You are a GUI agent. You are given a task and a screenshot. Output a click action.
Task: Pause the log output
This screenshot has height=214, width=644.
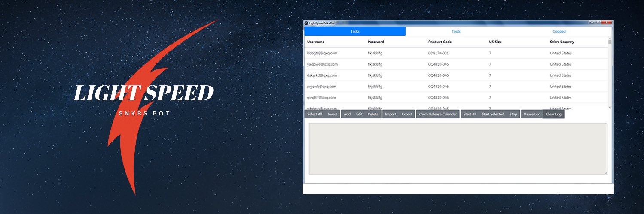(532, 114)
